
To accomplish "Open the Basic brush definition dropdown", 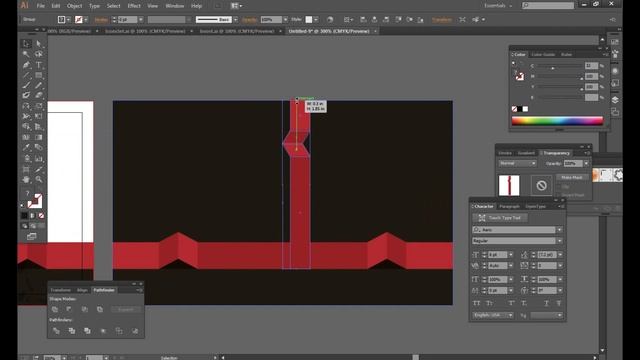I will click(x=236, y=20).
